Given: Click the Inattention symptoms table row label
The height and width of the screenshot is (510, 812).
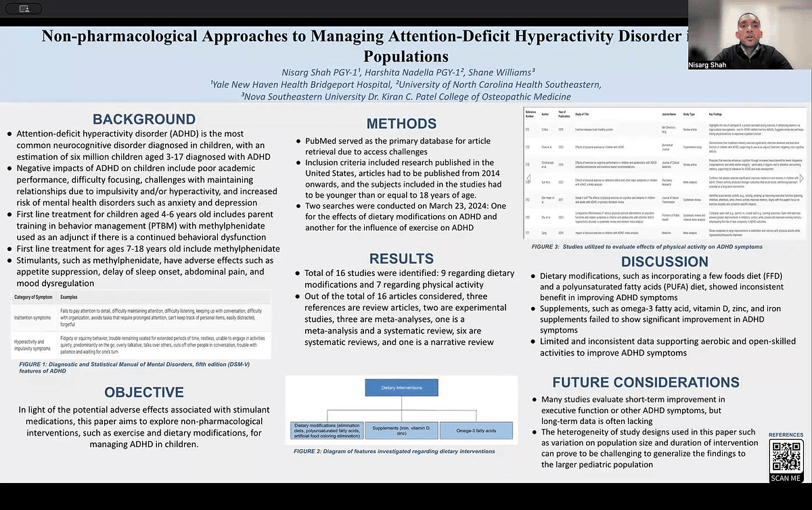Looking at the screenshot, I should pos(34,317).
